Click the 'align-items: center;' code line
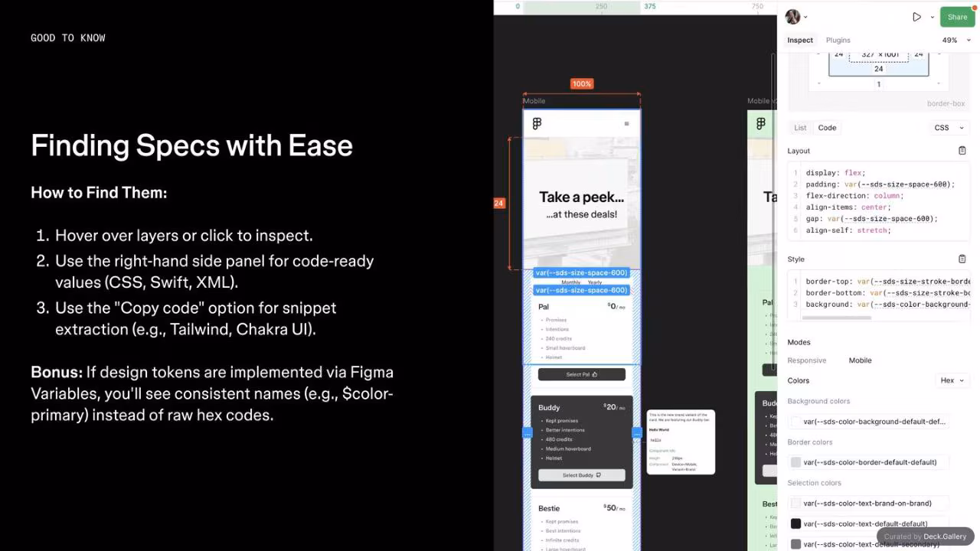The width and height of the screenshot is (980, 551). click(x=848, y=207)
